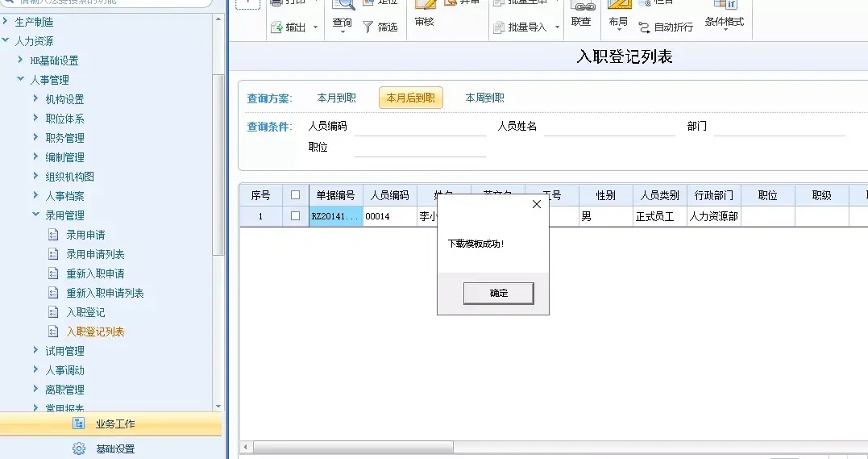Expand the 组织机构图 tree node
The height and width of the screenshot is (459, 868).
[36, 177]
